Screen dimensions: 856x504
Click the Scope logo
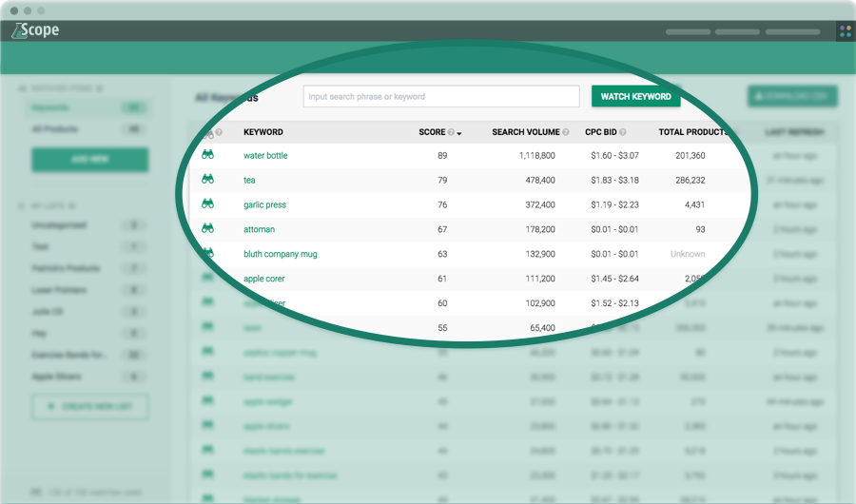click(35, 30)
